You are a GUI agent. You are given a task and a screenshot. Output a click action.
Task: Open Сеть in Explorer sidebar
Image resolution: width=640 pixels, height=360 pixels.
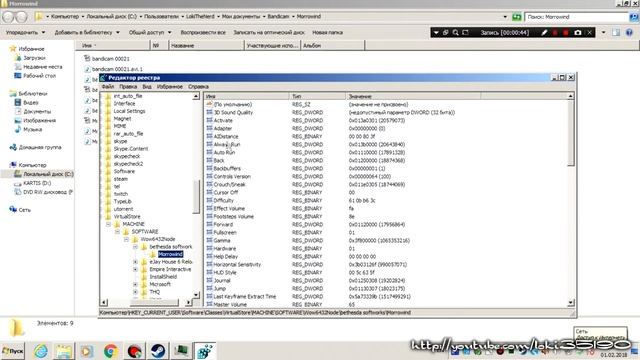click(24, 209)
